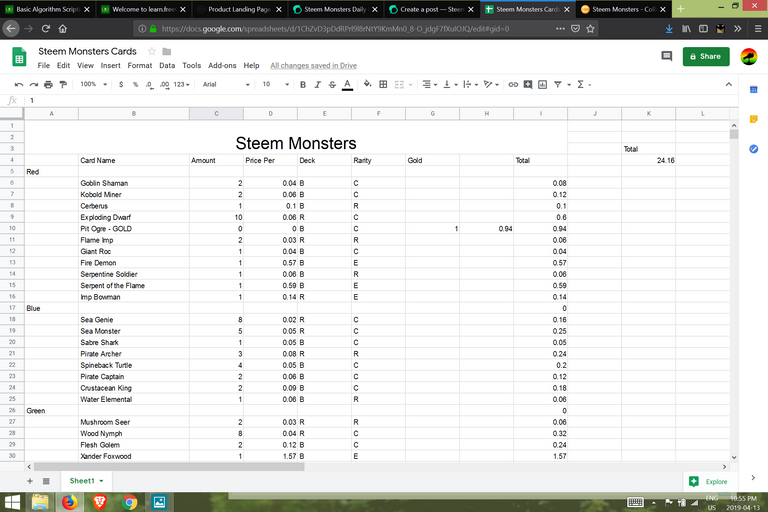Open the Tools menu
The image size is (768, 512).
click(x=192, y=66)
